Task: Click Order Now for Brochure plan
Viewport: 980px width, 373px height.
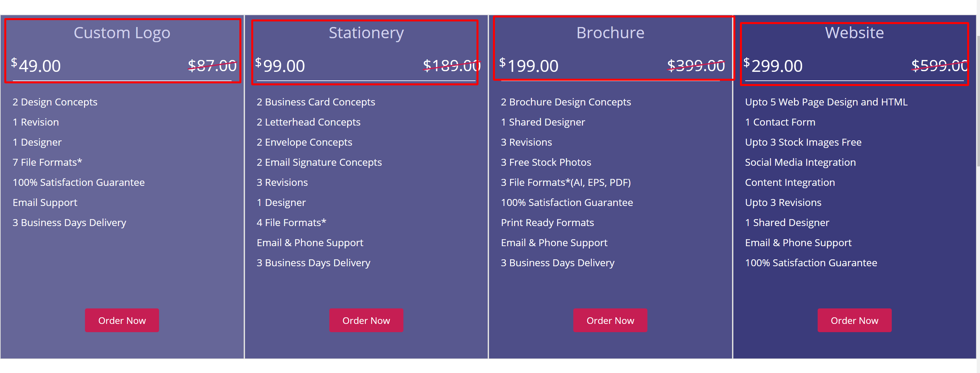Action: point(610,320)
